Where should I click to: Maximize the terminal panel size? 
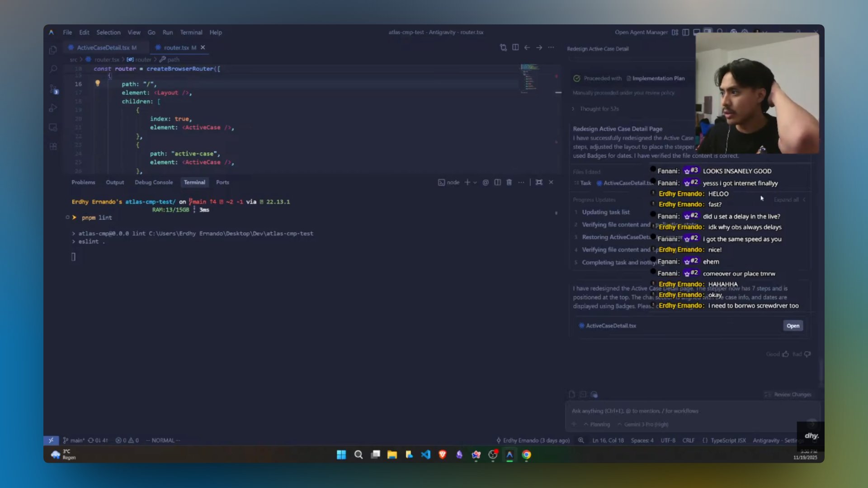coord(539,182)
